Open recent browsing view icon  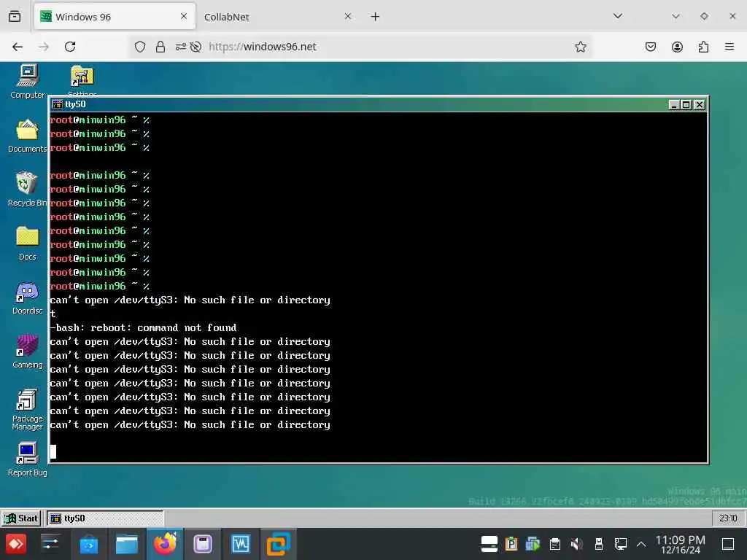tap(15, 17)
